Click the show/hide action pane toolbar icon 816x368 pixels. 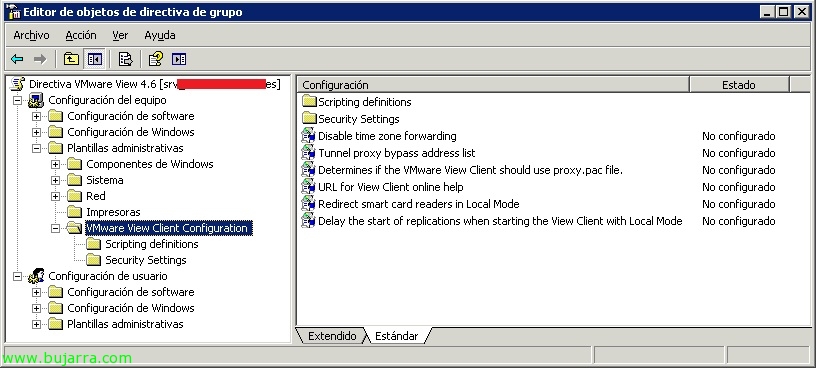tap(179, 59)
